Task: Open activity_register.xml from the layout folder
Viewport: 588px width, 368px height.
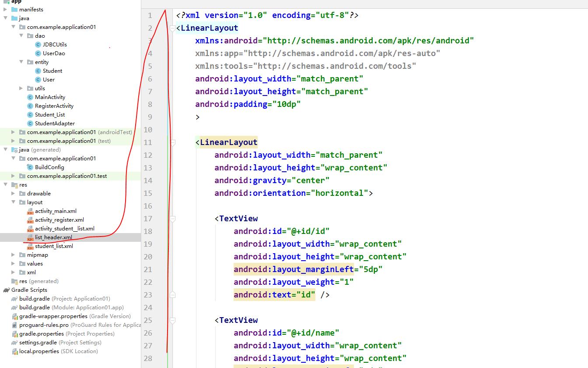Action: [x=59, y=219]
